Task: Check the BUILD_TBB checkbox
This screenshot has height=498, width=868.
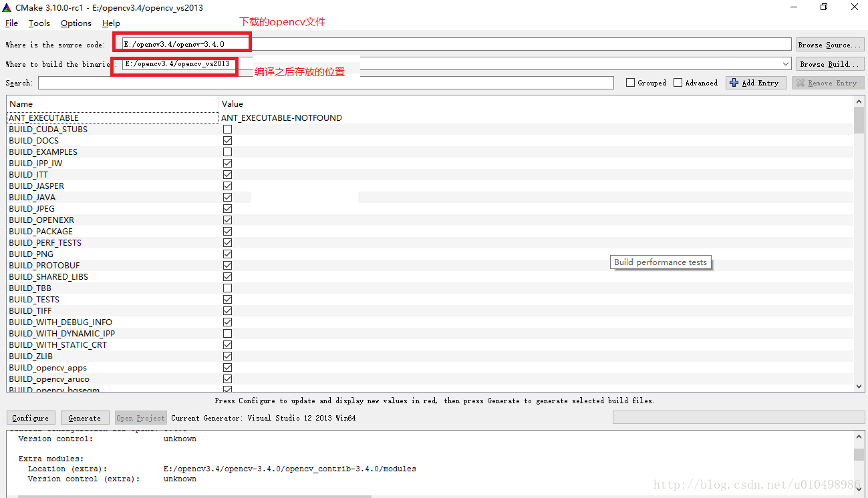Action: point(227,288)
